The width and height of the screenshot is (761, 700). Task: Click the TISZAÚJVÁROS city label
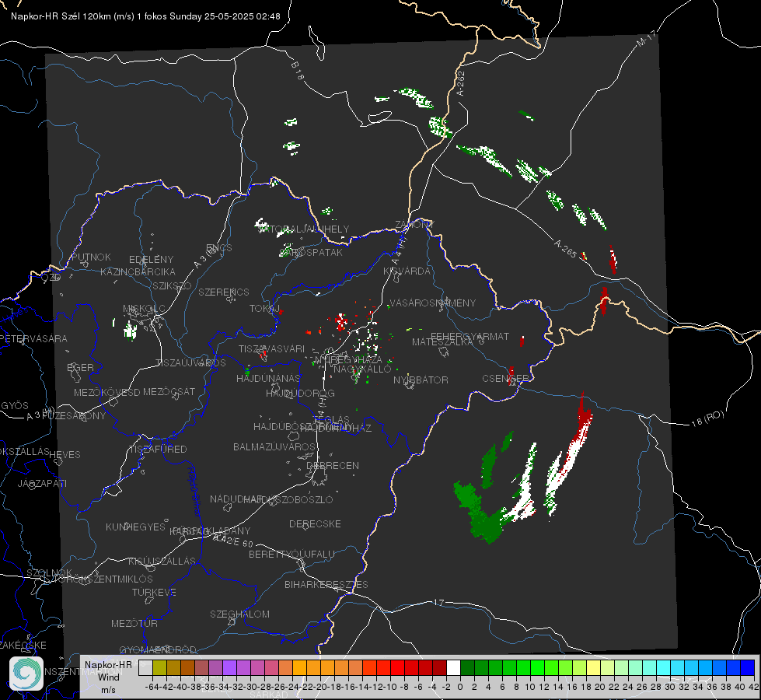click(190, 363)
